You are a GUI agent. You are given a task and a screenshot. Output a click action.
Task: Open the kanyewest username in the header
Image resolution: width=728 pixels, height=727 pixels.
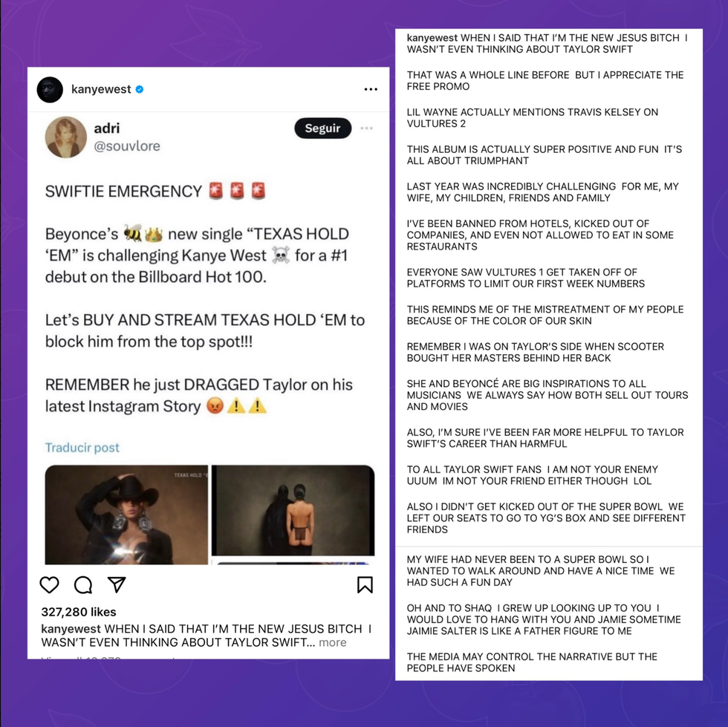tap(101, 89)
